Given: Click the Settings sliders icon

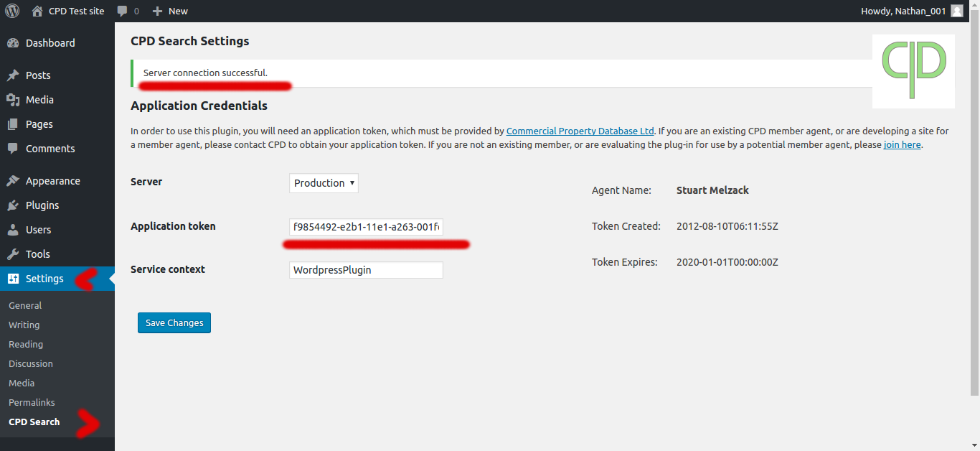Looking at the screenshot, I should pyautogui.click(x=13, y=279).
